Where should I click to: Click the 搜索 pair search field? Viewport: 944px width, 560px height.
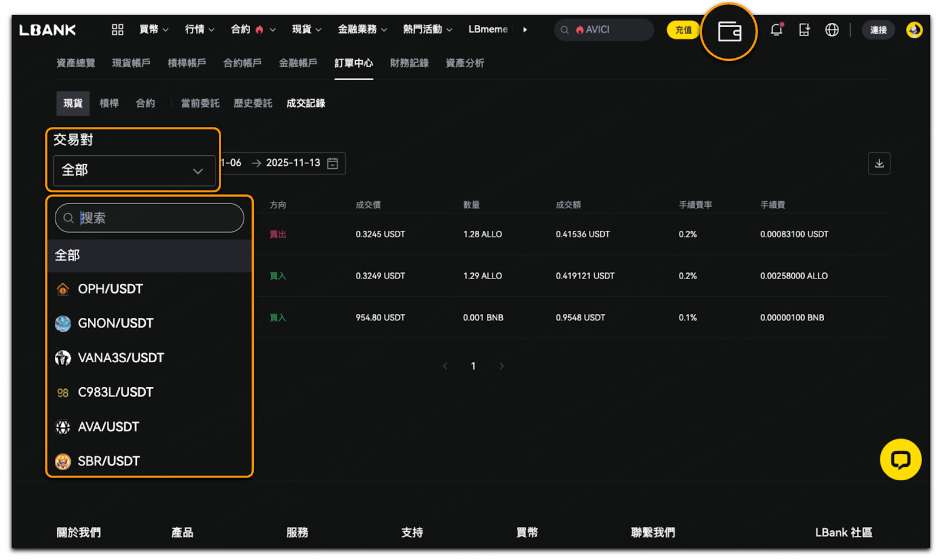156,218
